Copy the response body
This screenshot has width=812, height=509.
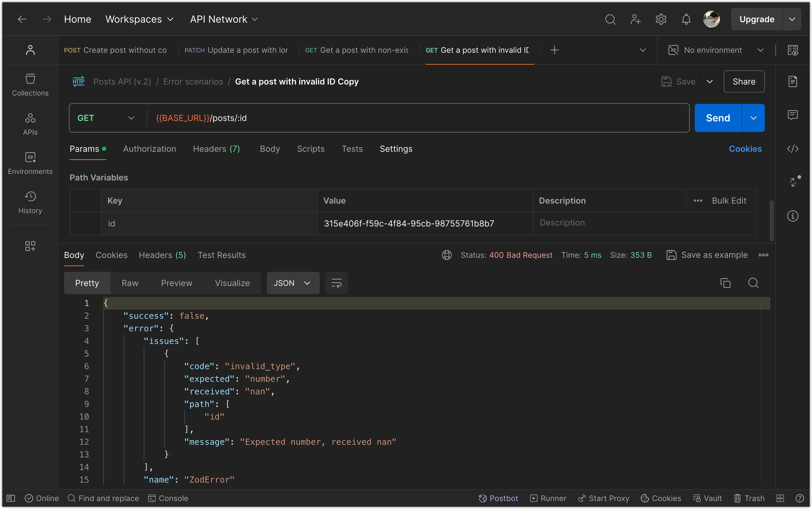click(x=725, y=283)
